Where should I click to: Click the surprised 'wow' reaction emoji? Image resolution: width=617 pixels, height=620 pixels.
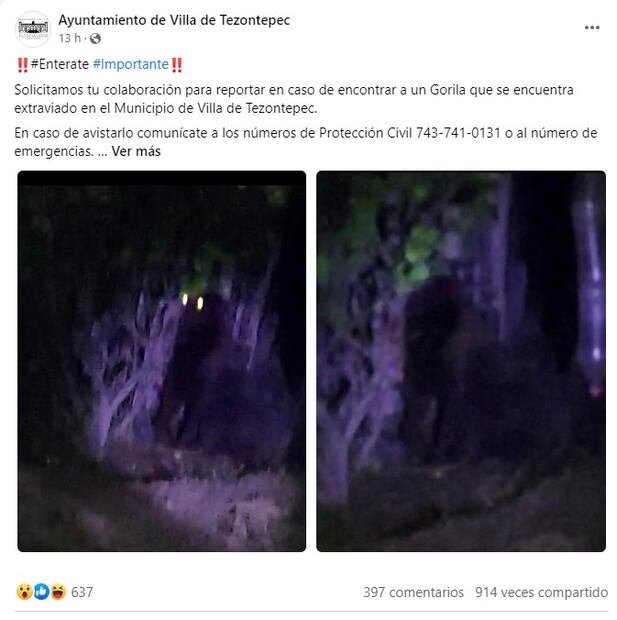tap(24, 592)
